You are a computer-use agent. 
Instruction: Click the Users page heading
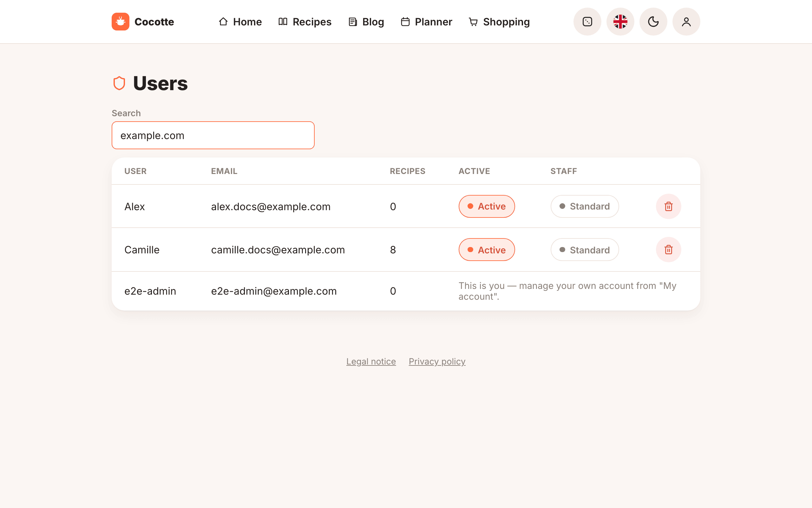[160, 83]
